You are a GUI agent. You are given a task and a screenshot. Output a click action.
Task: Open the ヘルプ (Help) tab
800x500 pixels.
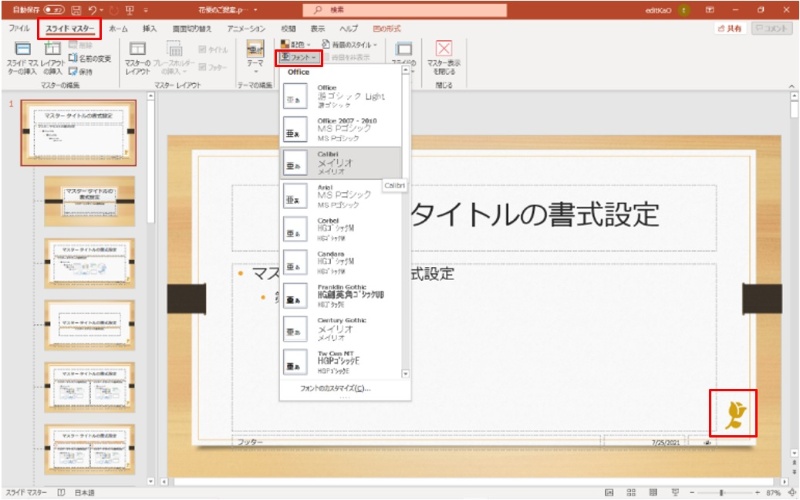[x=348, y=29]
